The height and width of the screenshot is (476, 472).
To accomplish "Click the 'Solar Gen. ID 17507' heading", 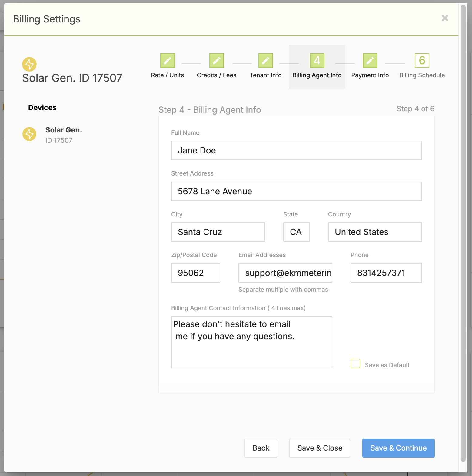I will pos(72,78).
